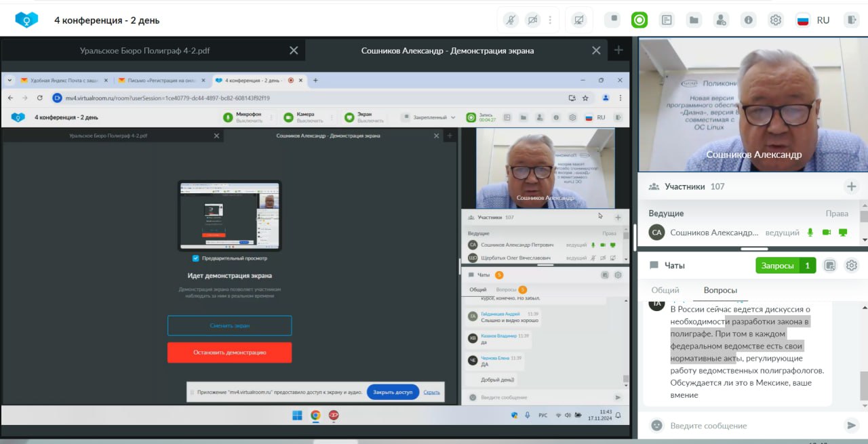Click the green Запросы button
Screen dimensions: 868x444
click(785, 266)
